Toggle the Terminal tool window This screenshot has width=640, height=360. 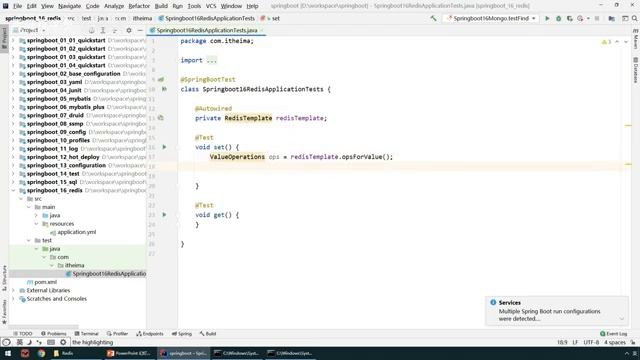(87, 334)
